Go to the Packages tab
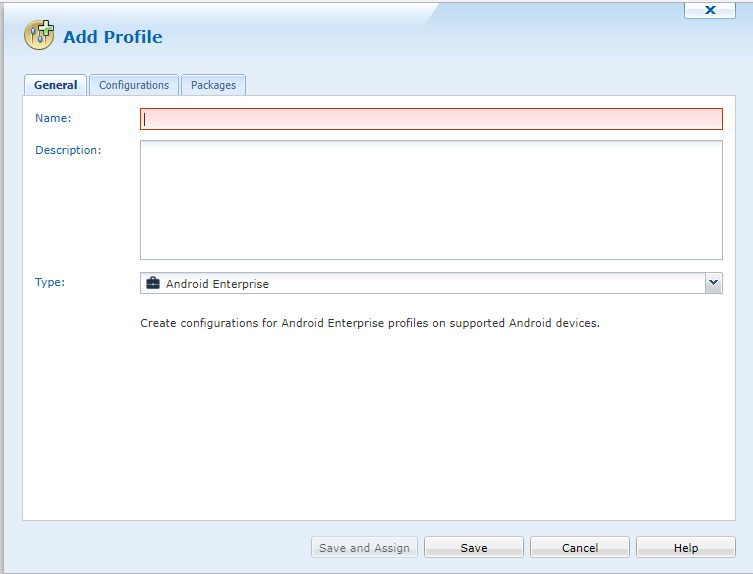This screenshot has height=574, width=753. point(213,85)
